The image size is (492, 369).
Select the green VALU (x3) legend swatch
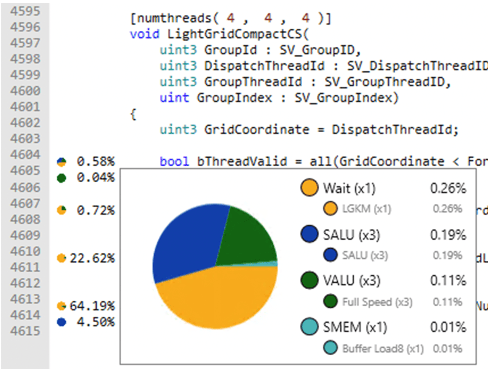(309, 280)
